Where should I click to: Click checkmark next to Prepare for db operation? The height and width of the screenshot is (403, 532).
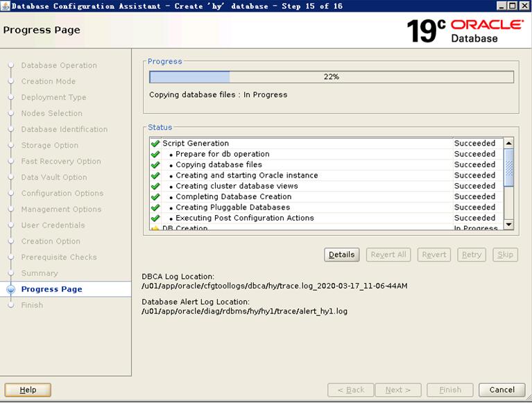pyautogui.click(x=155, y=155)
